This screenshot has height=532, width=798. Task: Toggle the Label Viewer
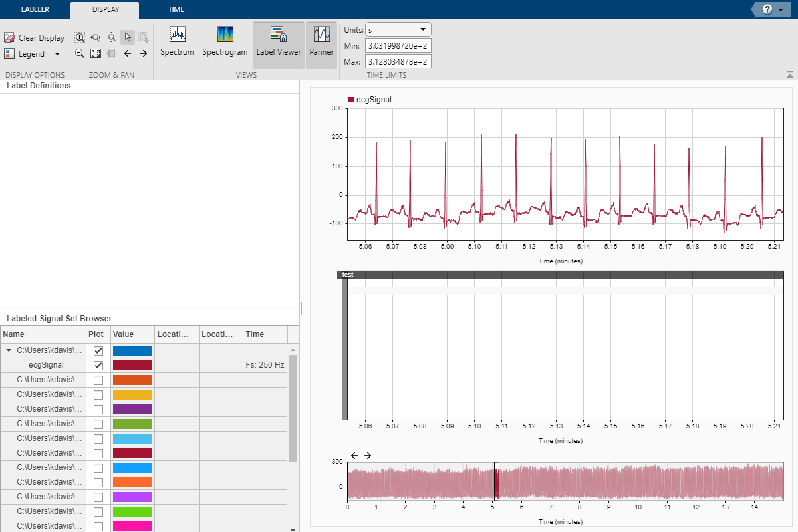279,41
